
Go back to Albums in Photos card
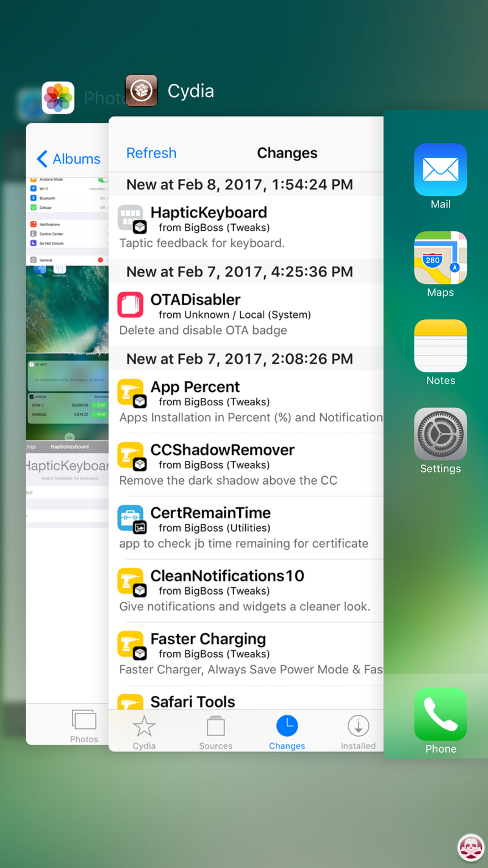(68, 159)
